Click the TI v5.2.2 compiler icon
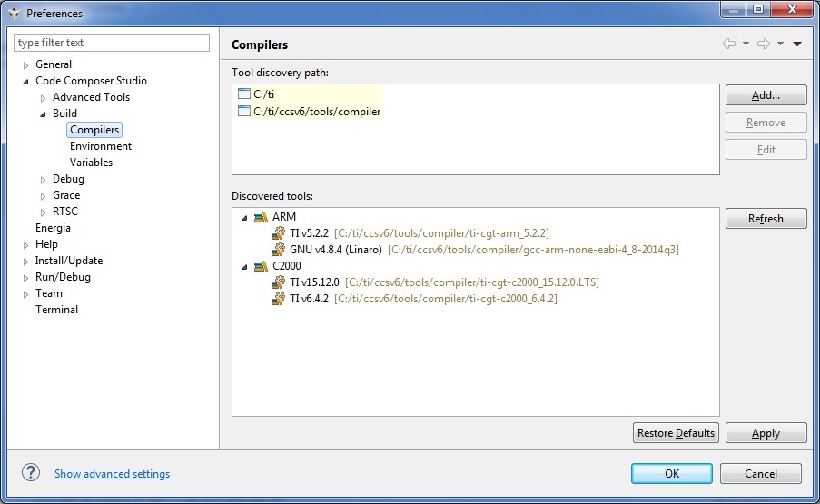Screen dimensions: 820x504 point(278,233)
